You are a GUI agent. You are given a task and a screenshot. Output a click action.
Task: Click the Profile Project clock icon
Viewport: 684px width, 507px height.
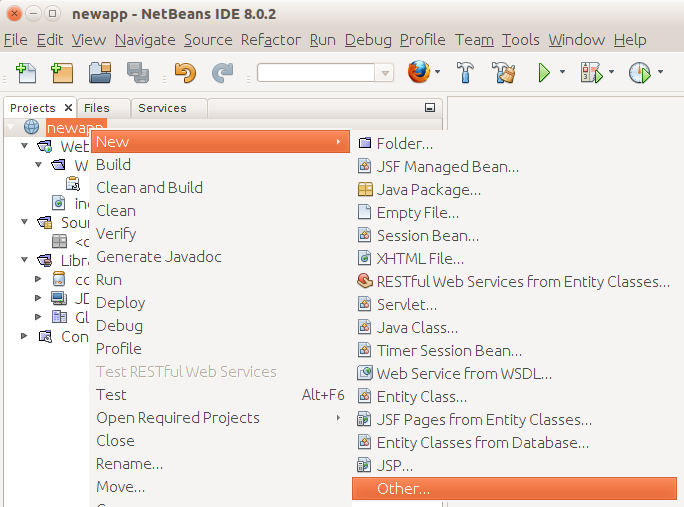point(640,72)
